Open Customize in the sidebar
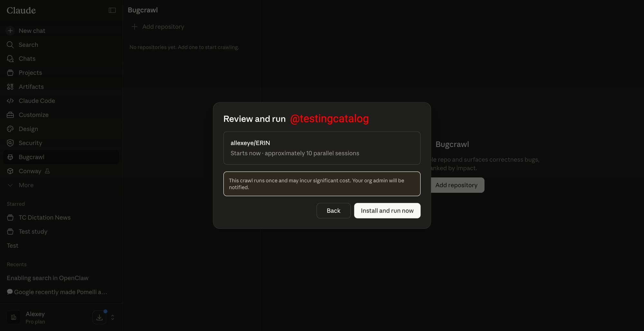The width and height of the screenshot is (644, 331). tap(61, 115)
